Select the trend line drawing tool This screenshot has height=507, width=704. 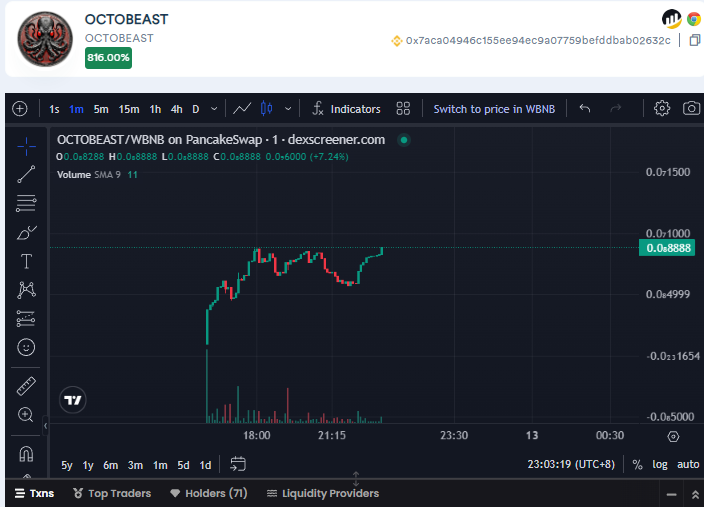coord(26,174)
